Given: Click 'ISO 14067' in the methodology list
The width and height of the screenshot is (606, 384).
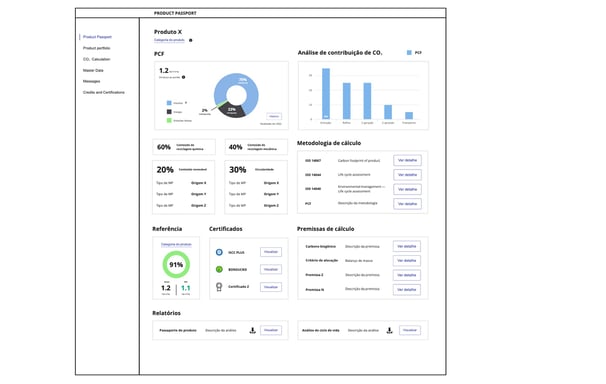Looking at the screenshot, I should click(313, 161).
